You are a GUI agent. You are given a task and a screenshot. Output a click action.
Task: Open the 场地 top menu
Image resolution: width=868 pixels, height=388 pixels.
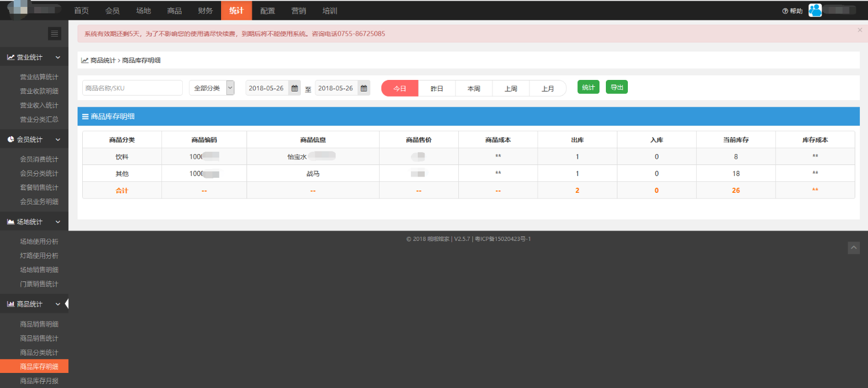click(x=144, y=10)
